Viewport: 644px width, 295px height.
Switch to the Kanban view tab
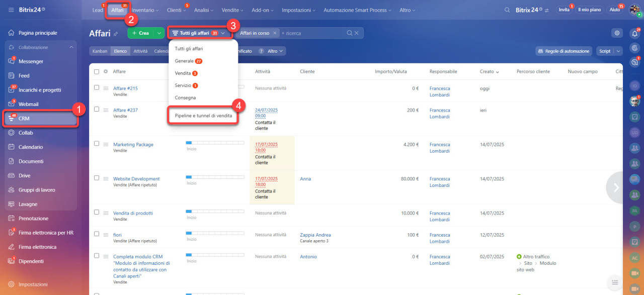point(100,51)
